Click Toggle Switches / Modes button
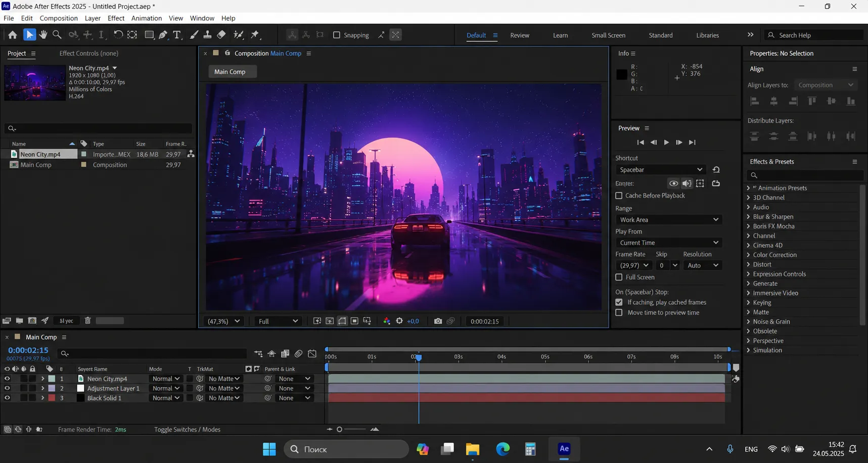The width and height of the screenshot is (868, 463). tap(187, 430)
